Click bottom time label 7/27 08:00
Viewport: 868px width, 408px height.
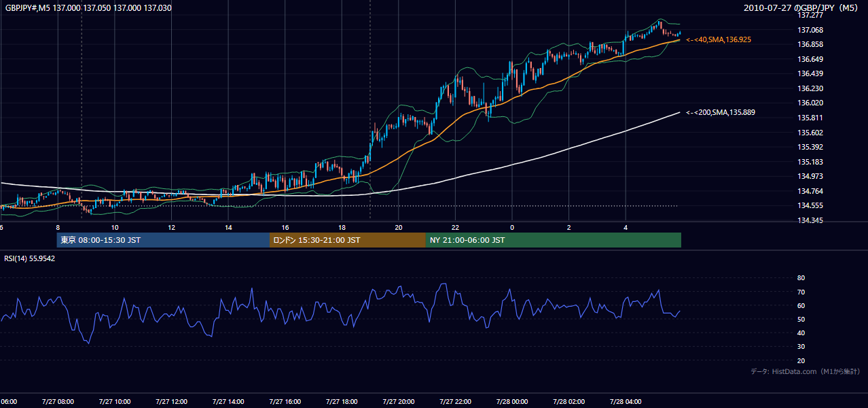58,401
